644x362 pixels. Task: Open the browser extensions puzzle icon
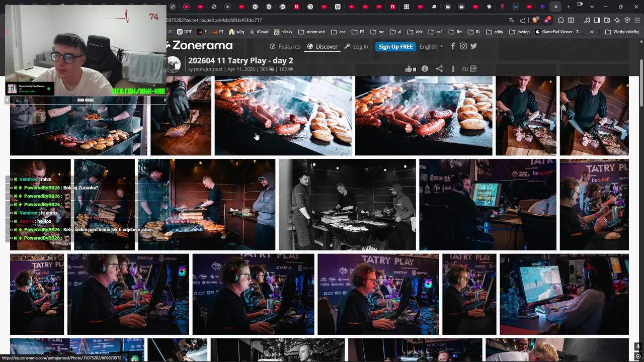point(560,20)
